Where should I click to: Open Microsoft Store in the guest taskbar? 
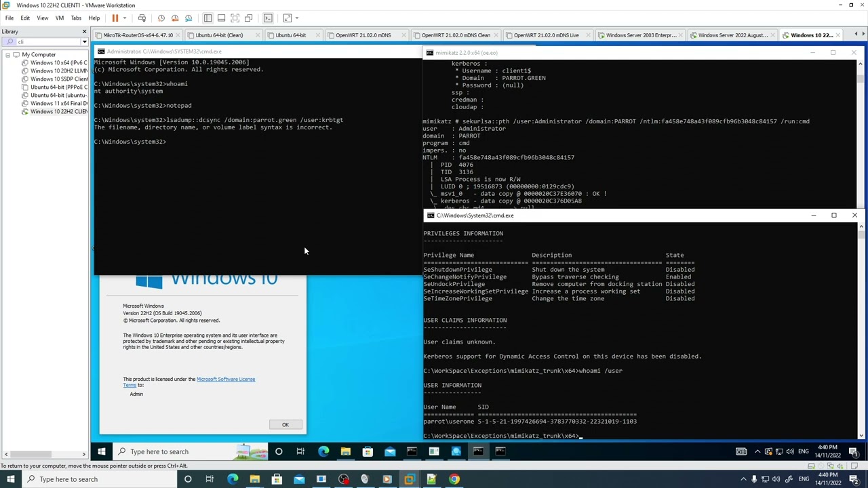(x=368, y=451)
